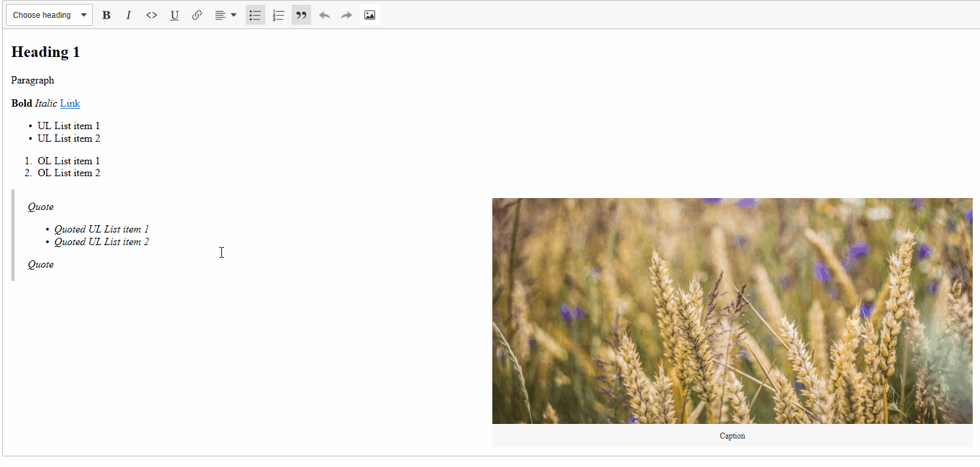Toggle the bulleted list button

pyautogui.click(x=255, y=15)
